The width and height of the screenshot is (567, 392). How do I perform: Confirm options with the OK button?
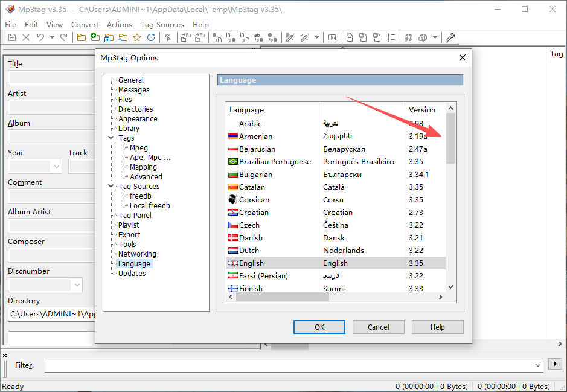coord(319,327)
